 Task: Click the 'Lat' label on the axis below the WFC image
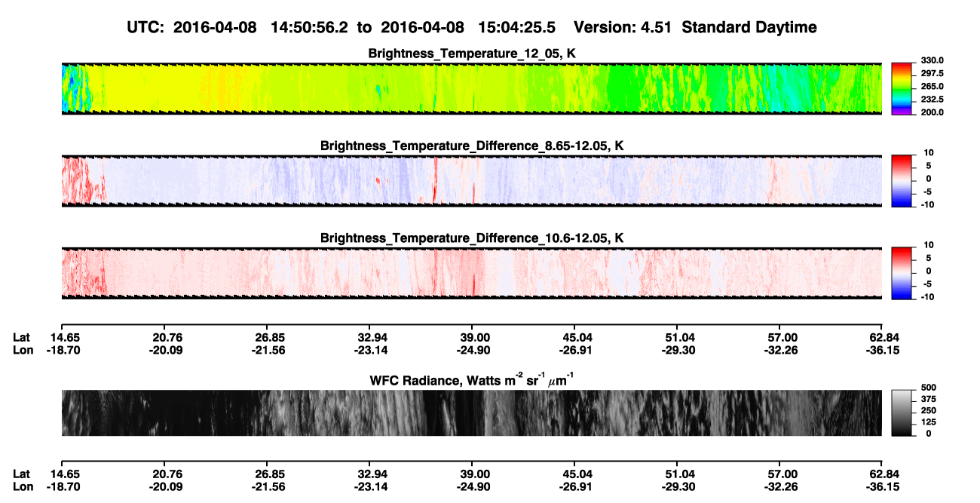[x=22, y=474]
